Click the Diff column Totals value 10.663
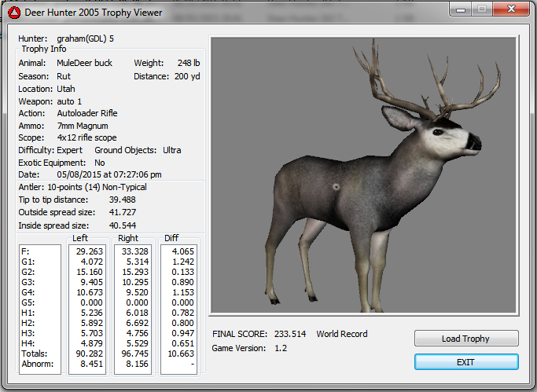Viewport: 537px width, 392px height. pyautogui.click(x=179, y=354)
